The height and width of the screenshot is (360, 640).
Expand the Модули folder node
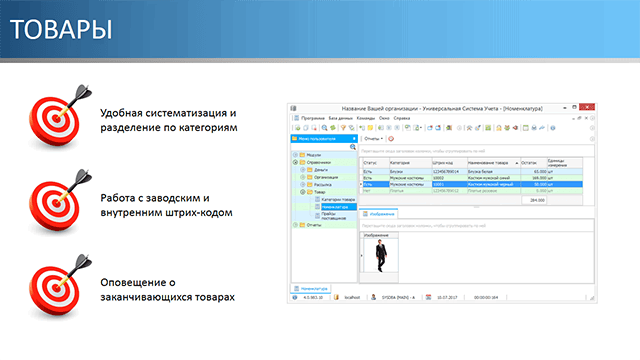pyautogui.click(x=296, y=155)
